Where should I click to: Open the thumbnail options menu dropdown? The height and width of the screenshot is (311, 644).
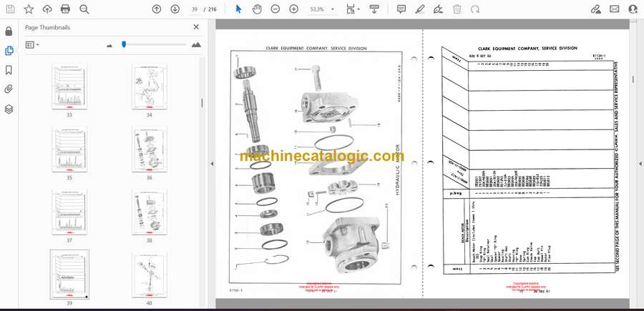[x=32, y=45]
